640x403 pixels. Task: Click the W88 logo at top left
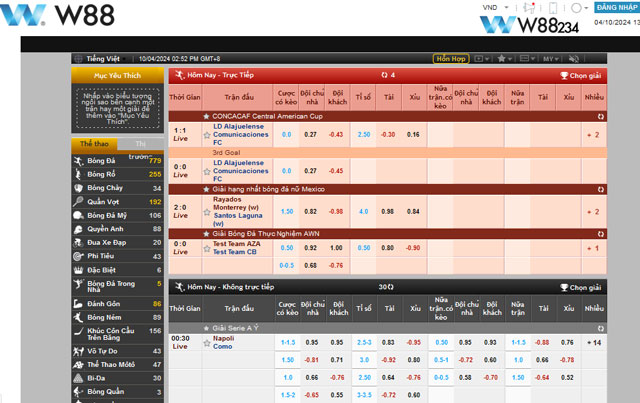58,15
